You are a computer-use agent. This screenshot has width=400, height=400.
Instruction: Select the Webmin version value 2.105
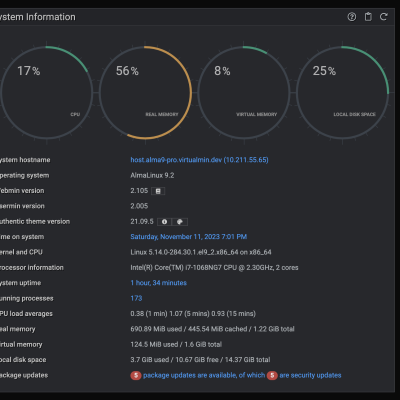tap(139, 191)
